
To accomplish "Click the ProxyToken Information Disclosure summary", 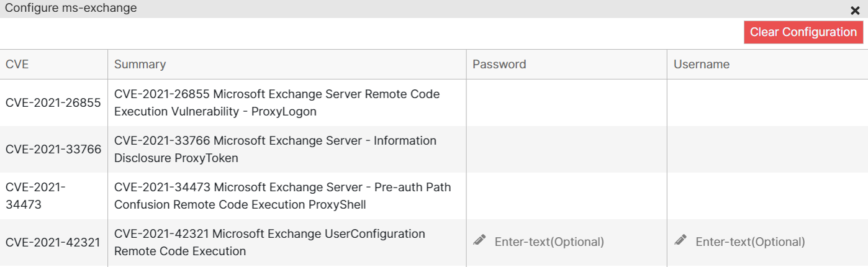I will point(275,150).
